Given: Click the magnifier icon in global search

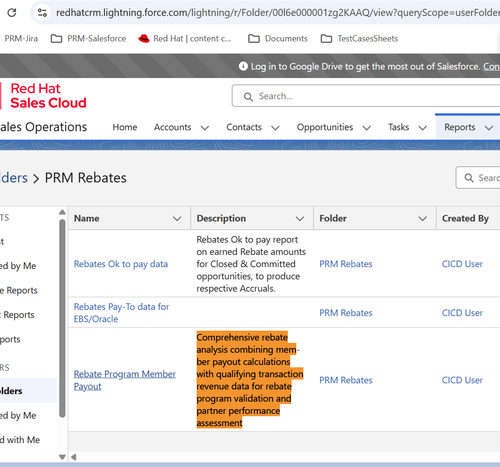Looking at the screenshot, I should click(x=248, y=97).
